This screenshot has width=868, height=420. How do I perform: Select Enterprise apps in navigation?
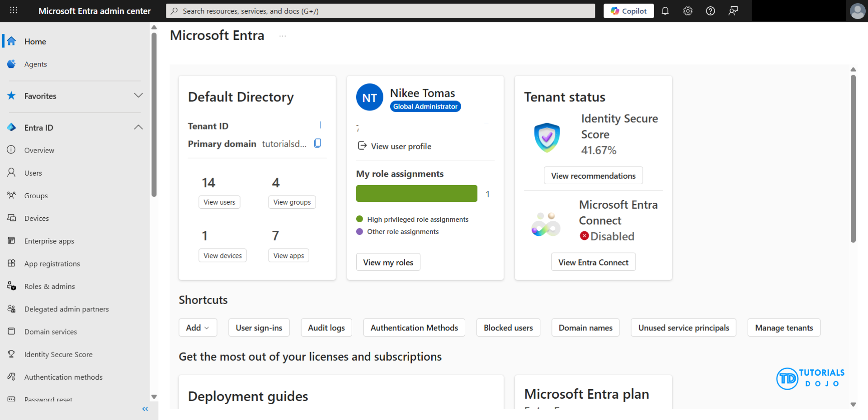49,241
